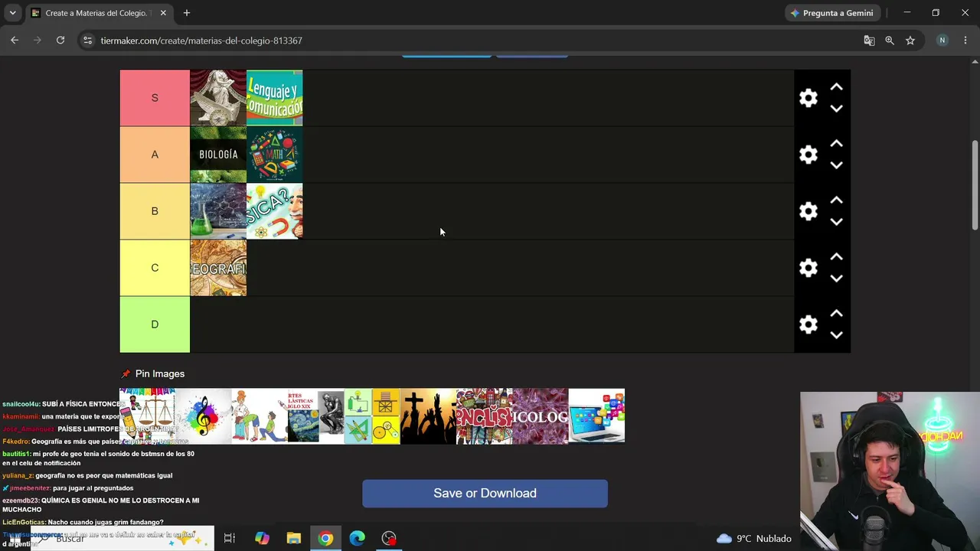Move tier A row down with arrow
980x551 pixels.
tap(837, 165)
